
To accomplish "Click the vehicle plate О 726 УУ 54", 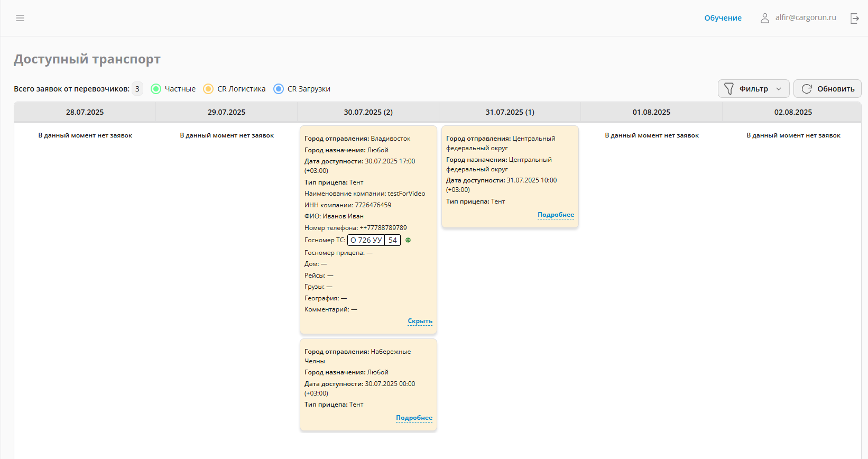I will coord(373,240).
